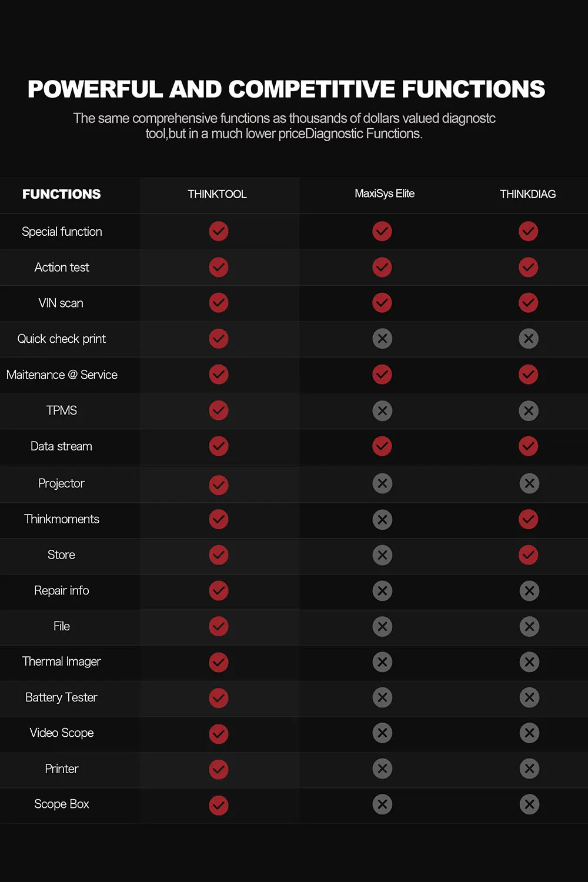Click THINKDIAG checkmark in Thinkmoments row
Viewport: 588px width, 882px height.
529,519
